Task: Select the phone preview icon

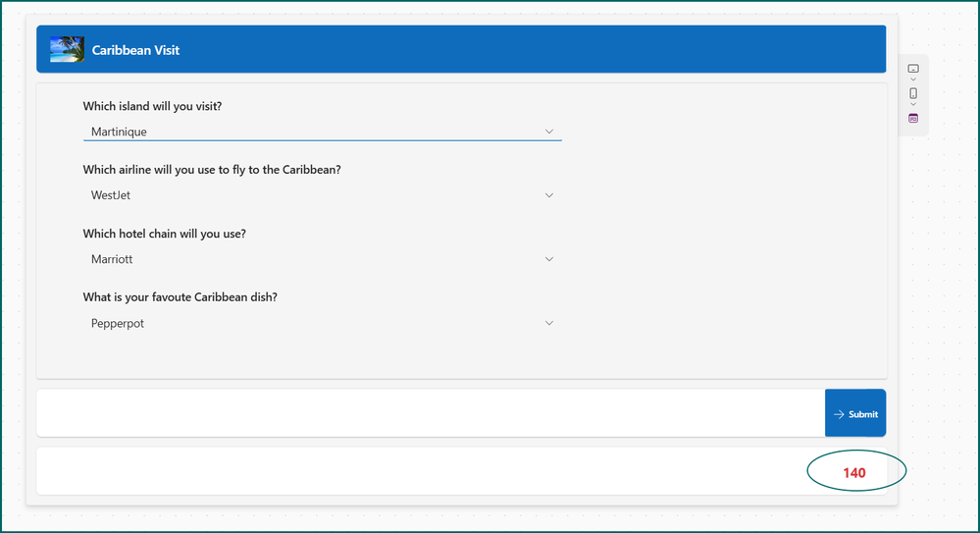Action: (913, 93)
